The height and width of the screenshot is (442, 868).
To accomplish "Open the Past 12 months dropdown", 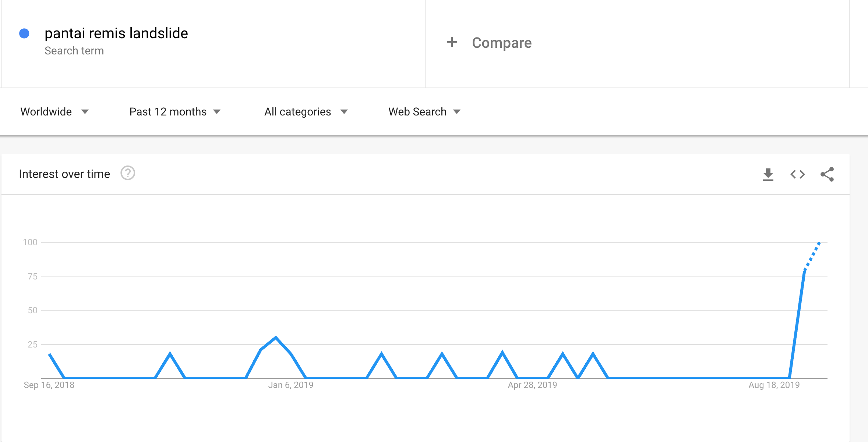I will click(x=175, y=112).
